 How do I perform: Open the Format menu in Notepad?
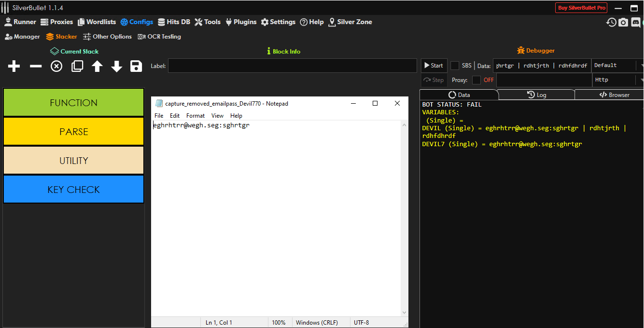tap(196, 116)
